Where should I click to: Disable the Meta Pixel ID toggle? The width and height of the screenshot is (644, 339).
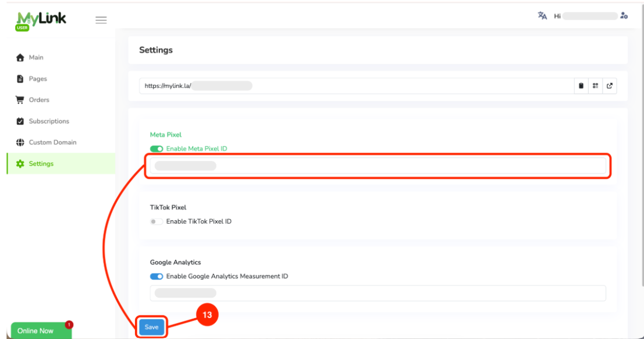156,149
